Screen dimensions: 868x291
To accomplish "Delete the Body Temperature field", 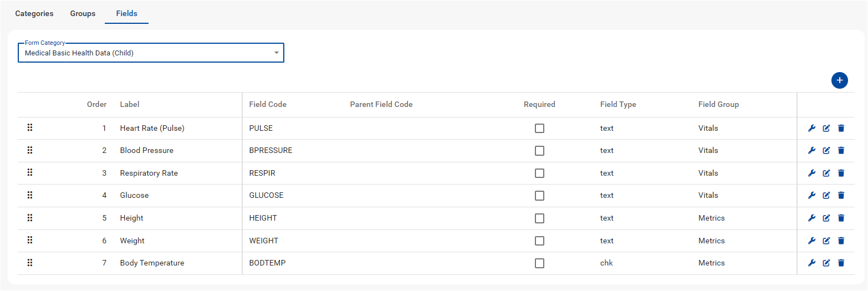I will click(841, 263).
